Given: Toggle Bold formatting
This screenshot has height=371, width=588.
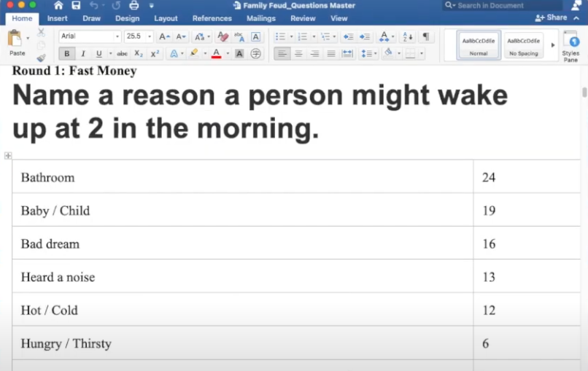Looking at the screenshot, I should (x=66, y=54).
